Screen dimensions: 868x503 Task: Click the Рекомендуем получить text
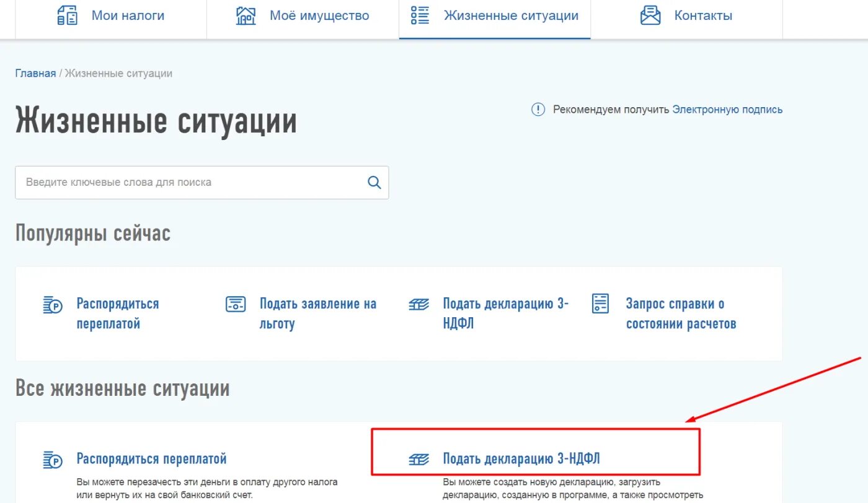point(611,110)
